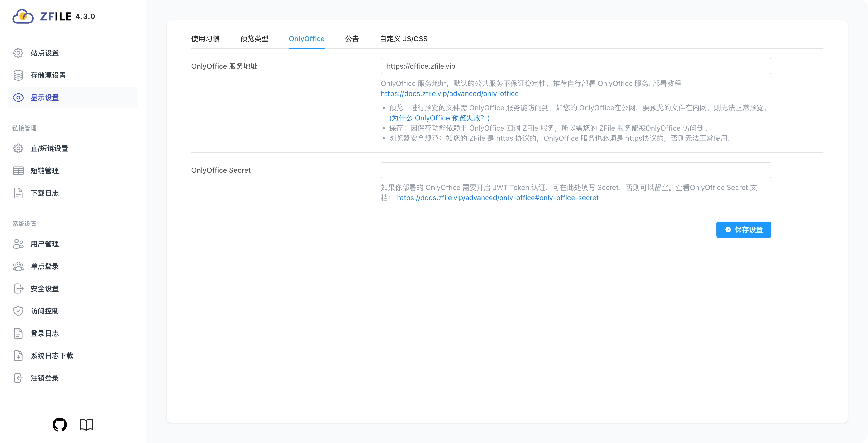The height and width of the screenshot is (443, 868).
Task: Open 单点登录 settings
Action: 73,266
